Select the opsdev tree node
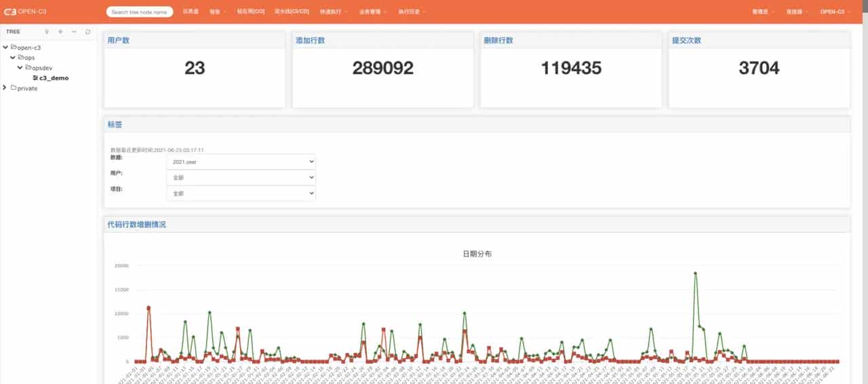 pos(42,68)
